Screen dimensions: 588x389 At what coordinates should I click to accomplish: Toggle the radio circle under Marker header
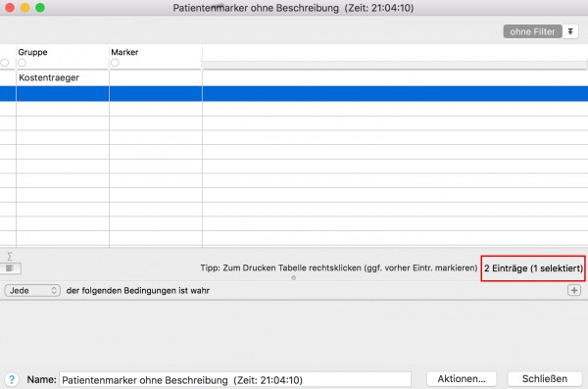115,63
